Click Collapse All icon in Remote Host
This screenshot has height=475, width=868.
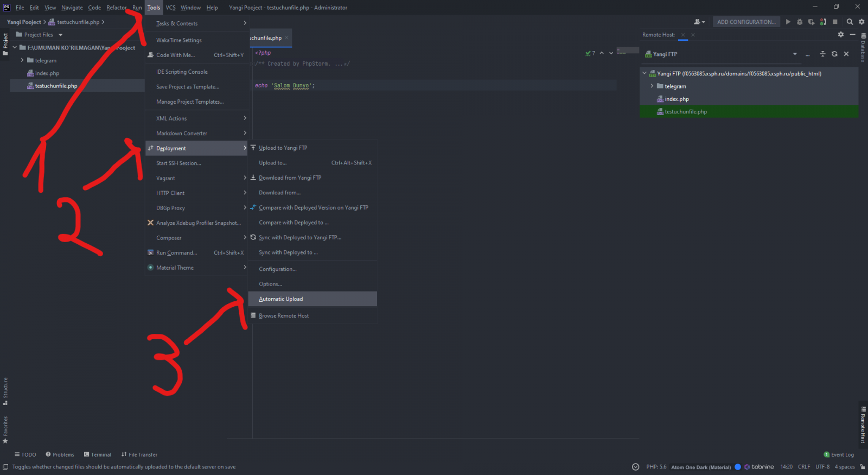tap(822, 54)
